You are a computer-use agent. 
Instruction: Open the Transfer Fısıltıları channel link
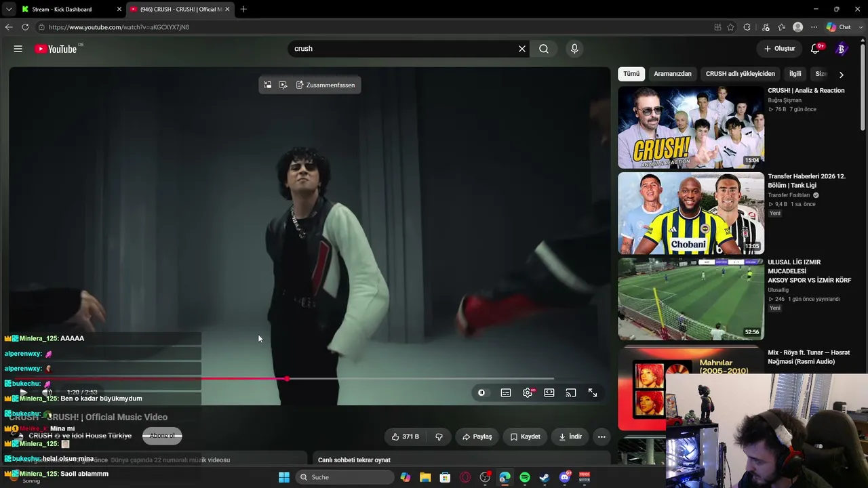[789, 195]
